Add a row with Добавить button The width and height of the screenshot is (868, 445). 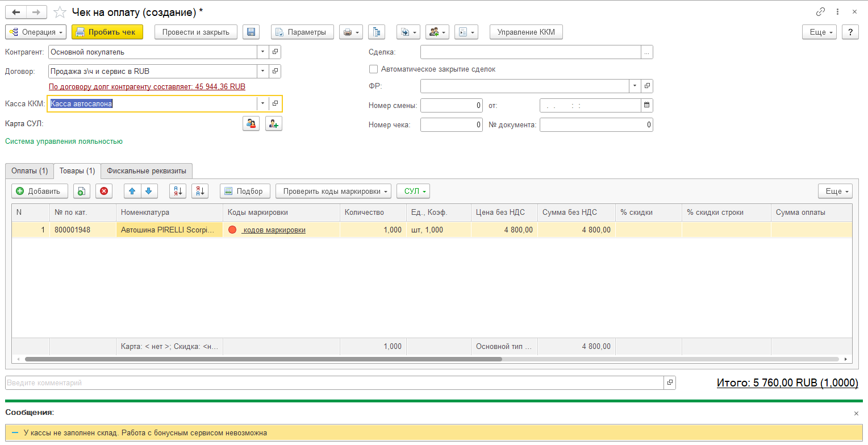point(40,192)
